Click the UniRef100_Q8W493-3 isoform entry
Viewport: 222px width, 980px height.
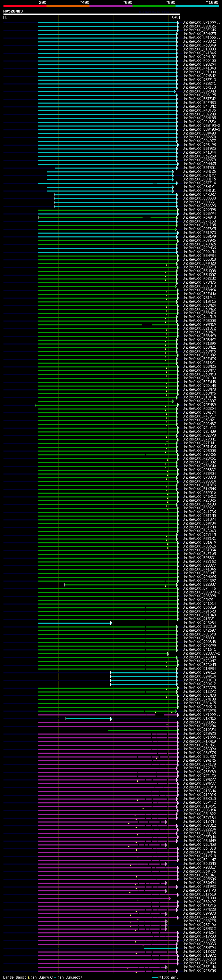tap(201, 129)
